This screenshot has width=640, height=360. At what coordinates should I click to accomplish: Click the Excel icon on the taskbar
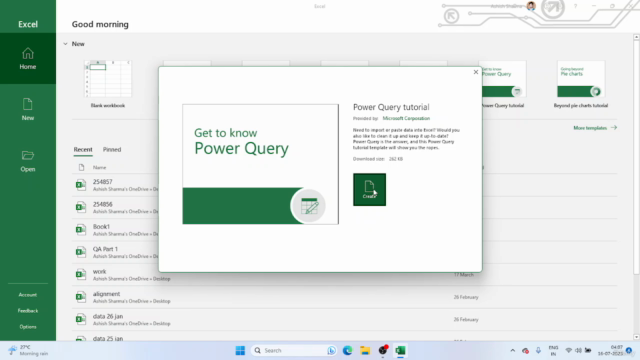400,350
